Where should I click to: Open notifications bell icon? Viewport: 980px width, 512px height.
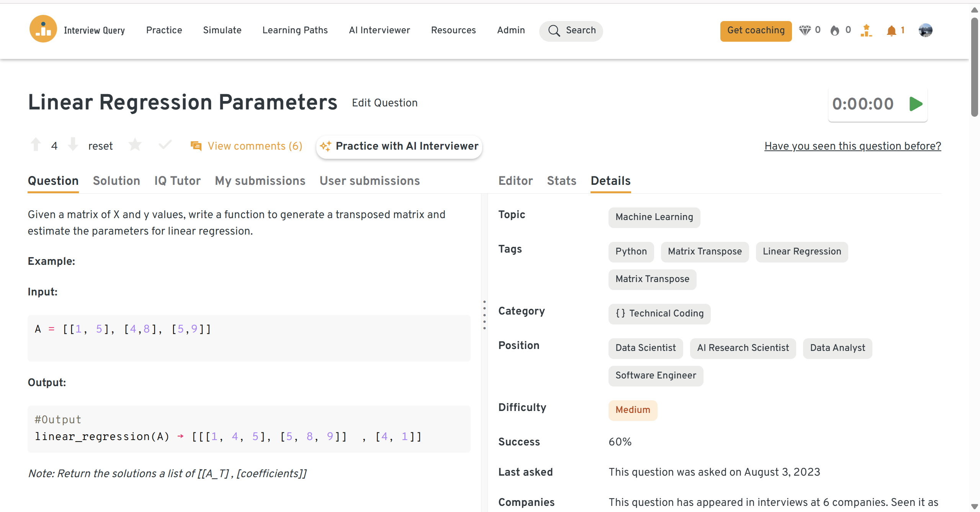(x=891, y=31)
